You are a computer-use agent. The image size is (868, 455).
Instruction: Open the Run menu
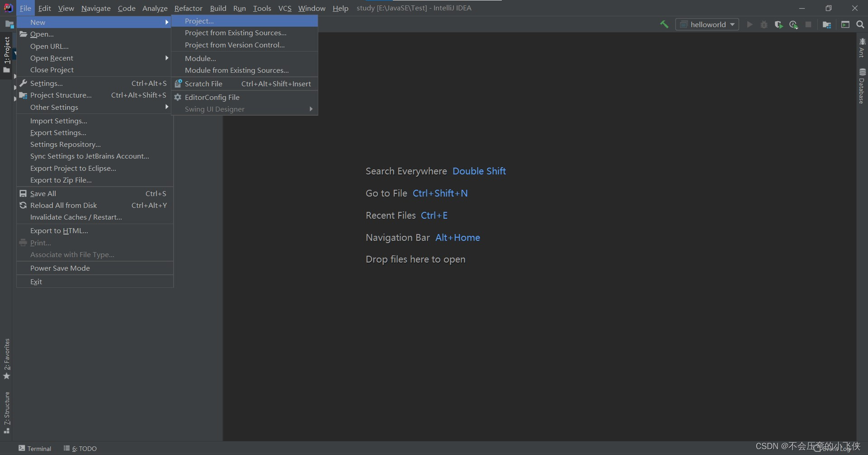[x=240, y=8]
